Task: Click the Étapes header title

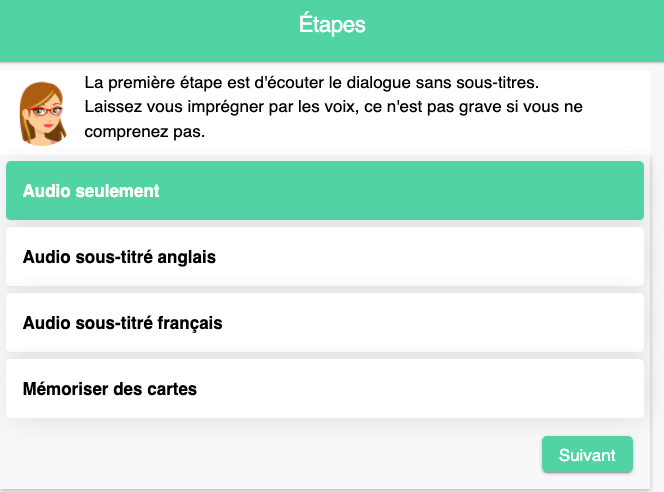Action: point(332,25)
